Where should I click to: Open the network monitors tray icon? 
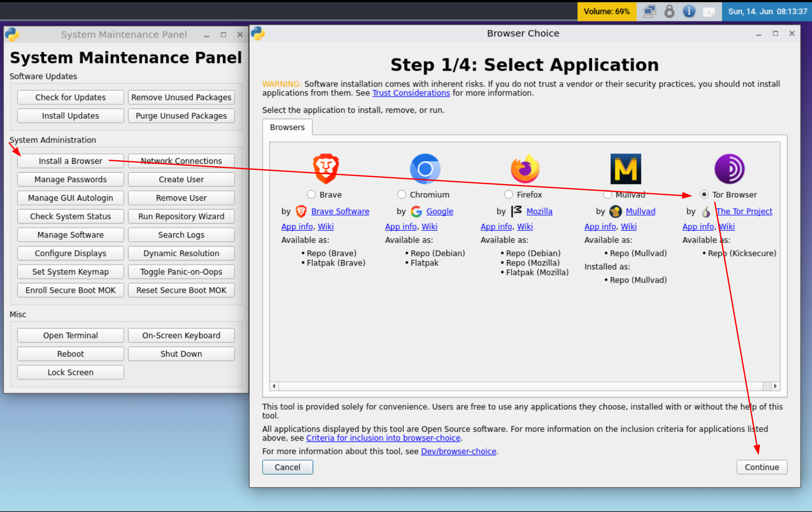[x=650, y=11]
